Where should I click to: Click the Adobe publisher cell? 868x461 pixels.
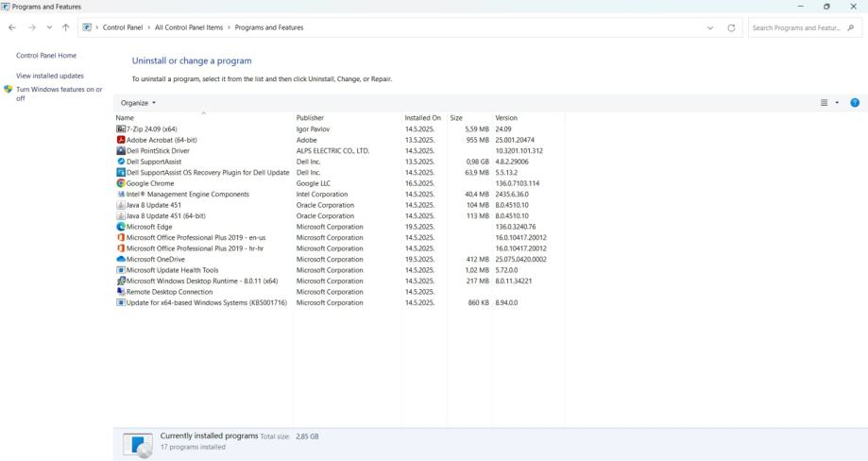click(x=307, y=140)
